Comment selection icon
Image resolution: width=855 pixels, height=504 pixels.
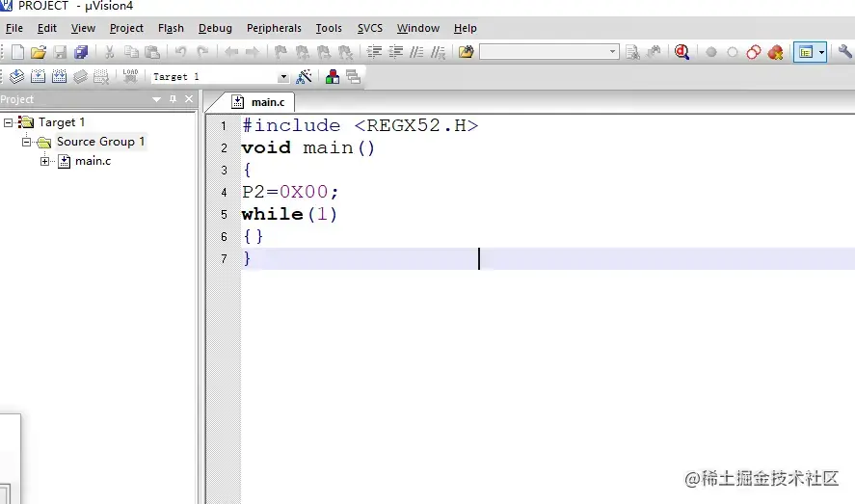click(416, 52)
